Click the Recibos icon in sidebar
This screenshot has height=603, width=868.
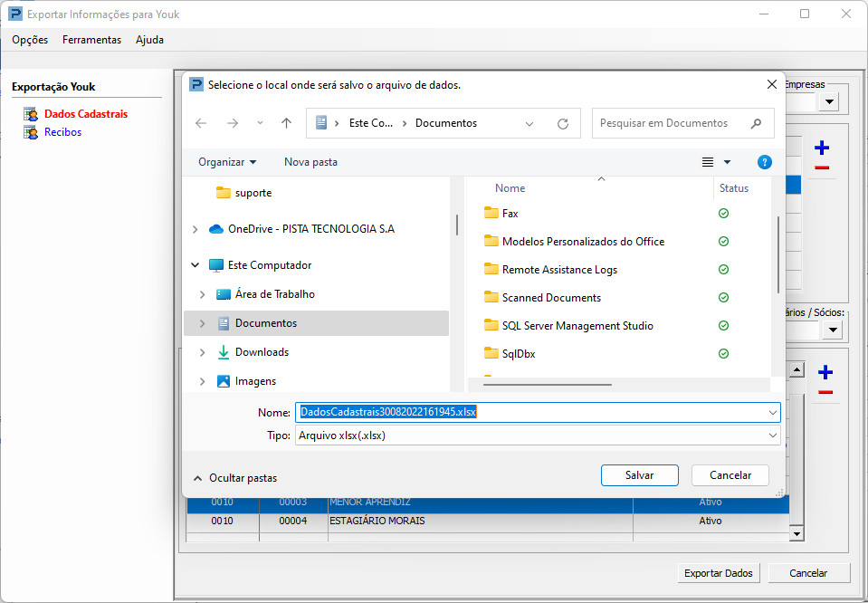click(32, 132)
